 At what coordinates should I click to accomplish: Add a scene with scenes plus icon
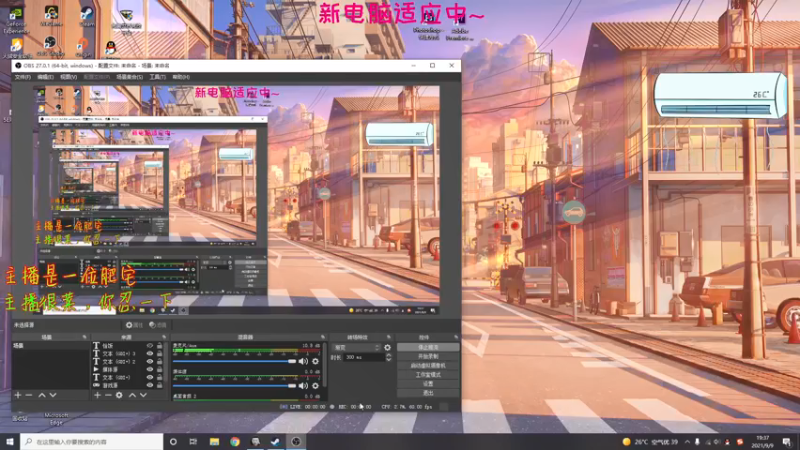(x=18, y=395)
